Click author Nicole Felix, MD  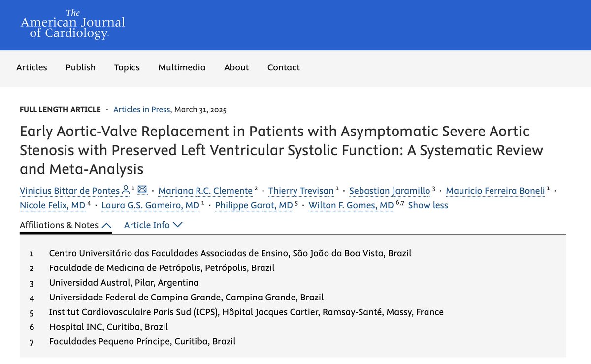[x=52, y=205]
